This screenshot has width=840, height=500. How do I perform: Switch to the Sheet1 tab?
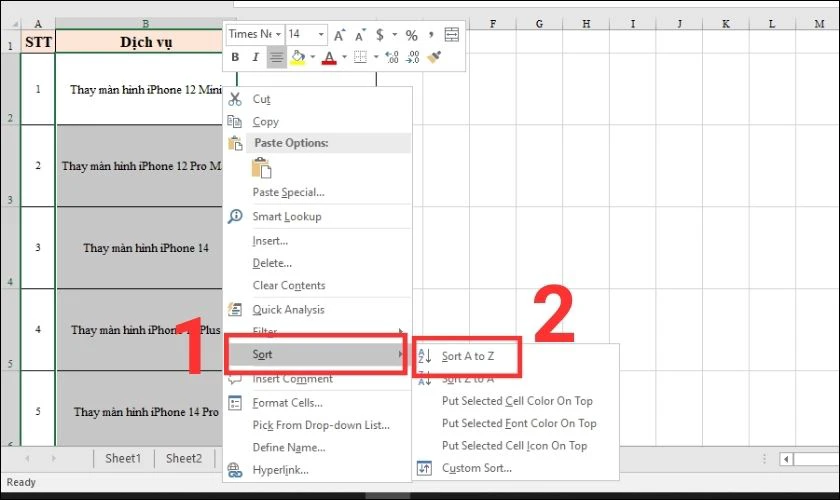(123, 458)
